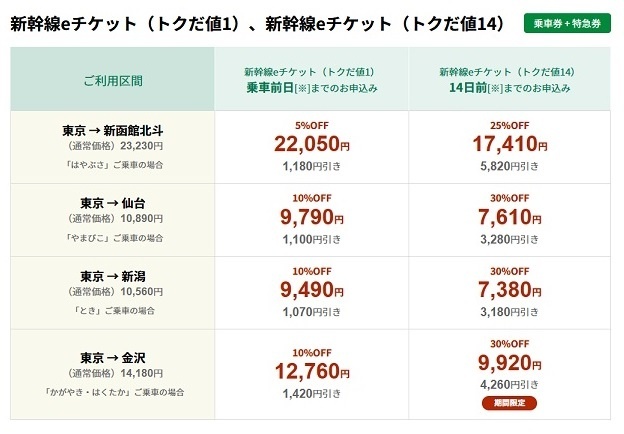This screenshot has height=434, width=624.
Task: Select the 新幹線eチケット（トクだ値14） column header
Action: (506, 72)
